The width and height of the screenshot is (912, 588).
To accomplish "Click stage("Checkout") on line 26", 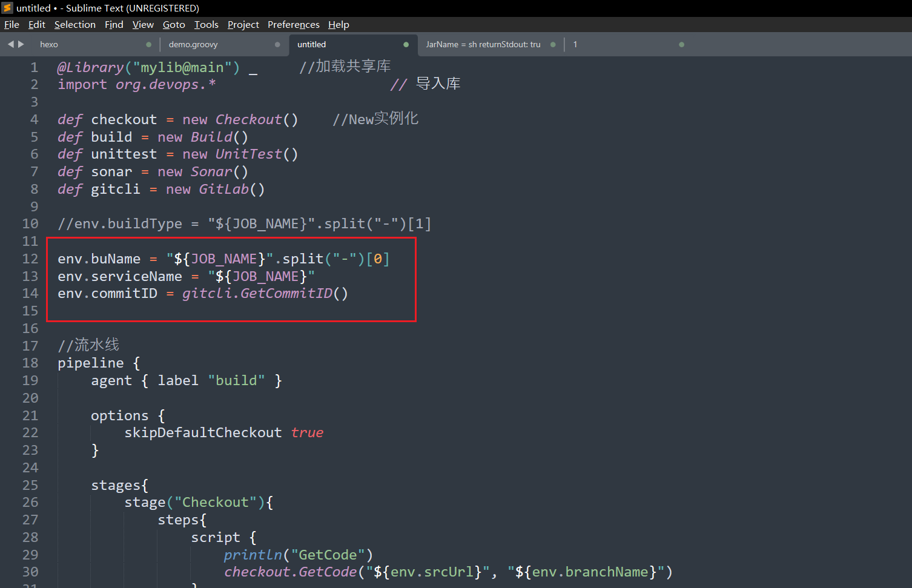I will click(x=195, y=503).
